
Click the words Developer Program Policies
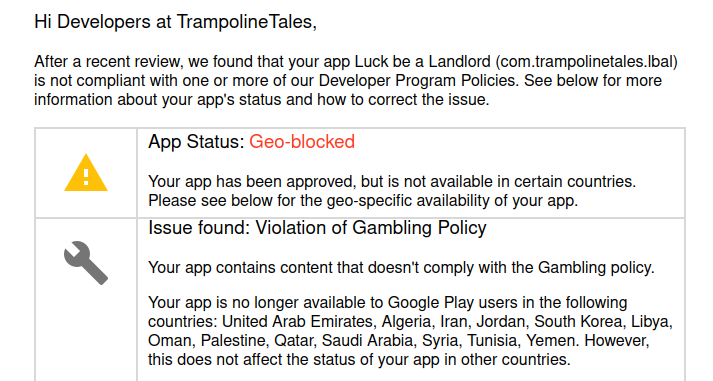[x=417, y=80]
